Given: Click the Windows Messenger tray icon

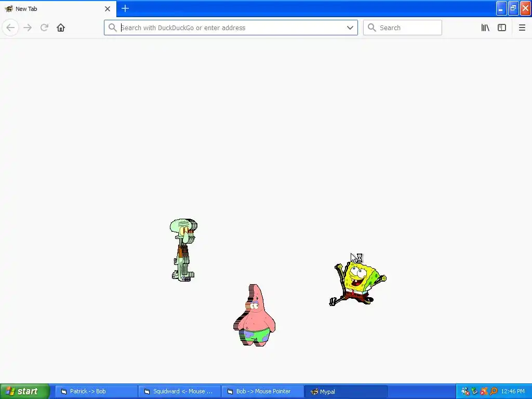Looking at the screenshot, I should coord(465,391).
